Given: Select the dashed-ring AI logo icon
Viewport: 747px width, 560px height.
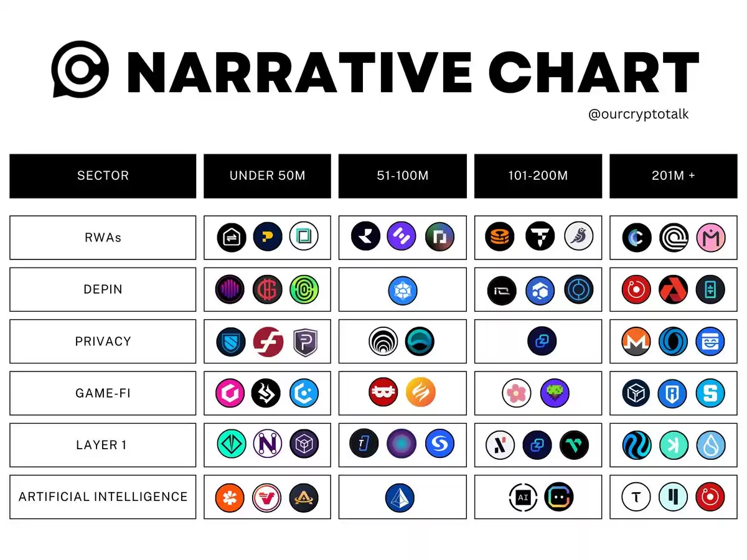Looking at the screenshot, I should coord(523,498).
